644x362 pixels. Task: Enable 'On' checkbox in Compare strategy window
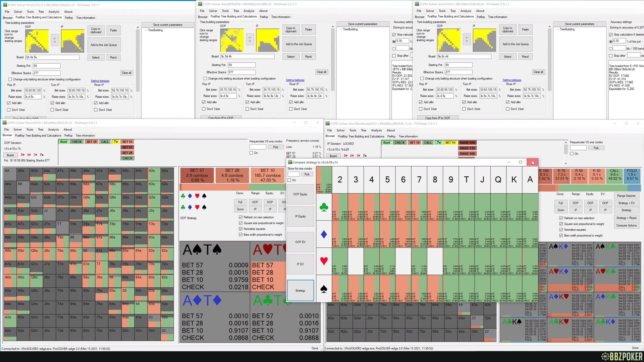(289, 180)
